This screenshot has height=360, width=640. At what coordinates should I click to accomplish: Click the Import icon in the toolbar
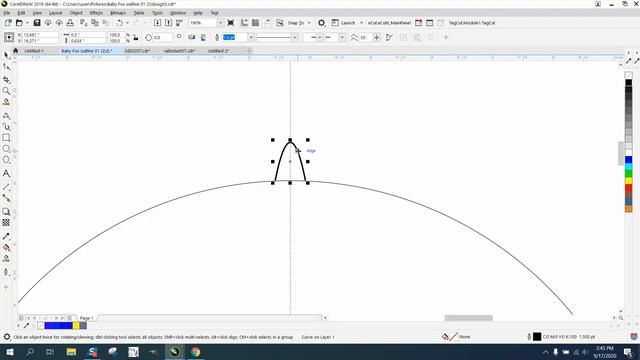[x=157, y=23]
